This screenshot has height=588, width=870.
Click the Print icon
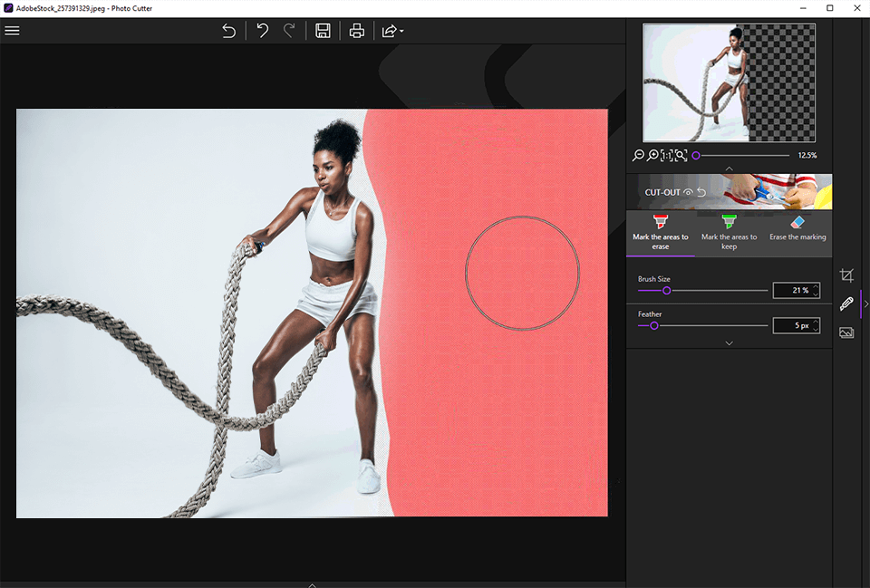[357, 31]
